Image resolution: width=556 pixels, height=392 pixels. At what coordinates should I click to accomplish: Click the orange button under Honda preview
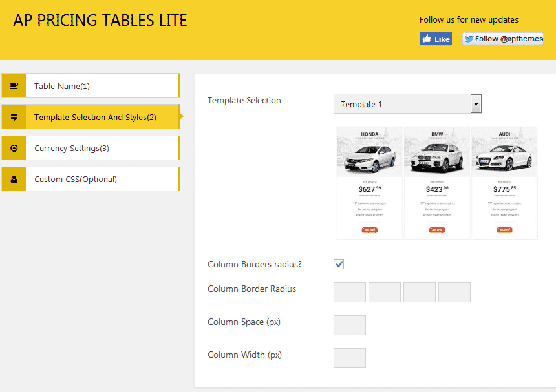tap(370, 230)
